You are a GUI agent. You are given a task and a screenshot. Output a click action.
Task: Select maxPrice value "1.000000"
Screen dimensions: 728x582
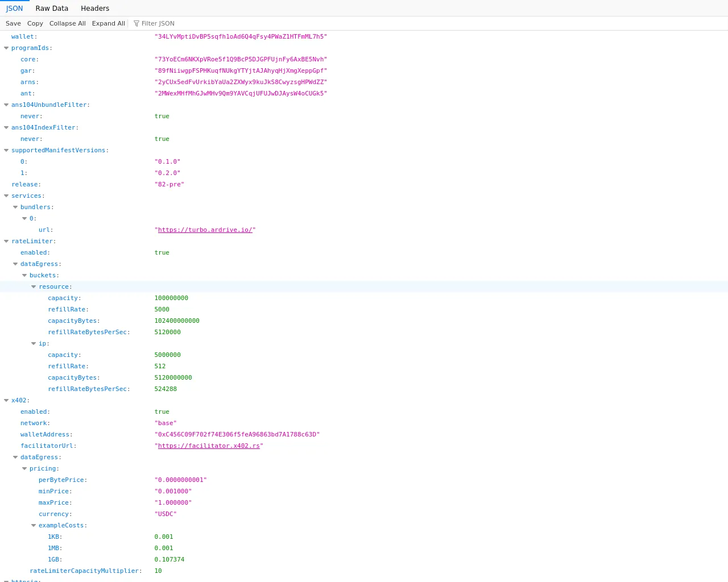pyautogui.click(x=173, y=502)
